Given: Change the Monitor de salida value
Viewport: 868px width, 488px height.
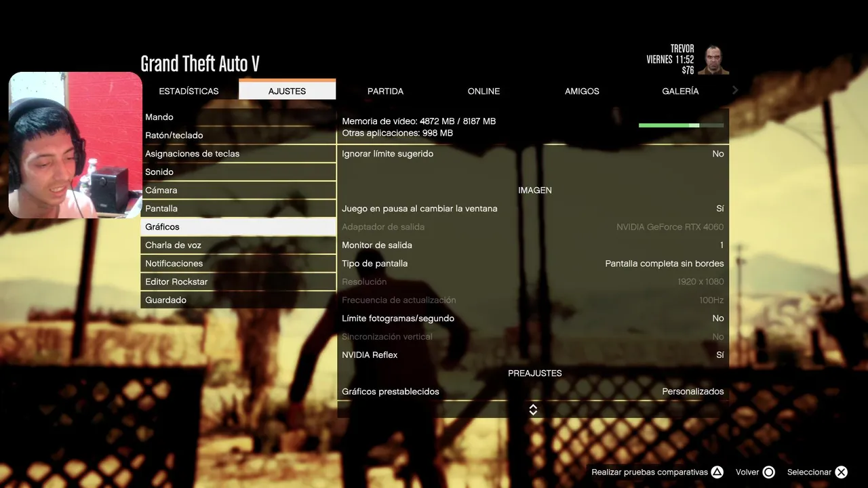Looking at the screenshot, I should click(x=533, y=245).
